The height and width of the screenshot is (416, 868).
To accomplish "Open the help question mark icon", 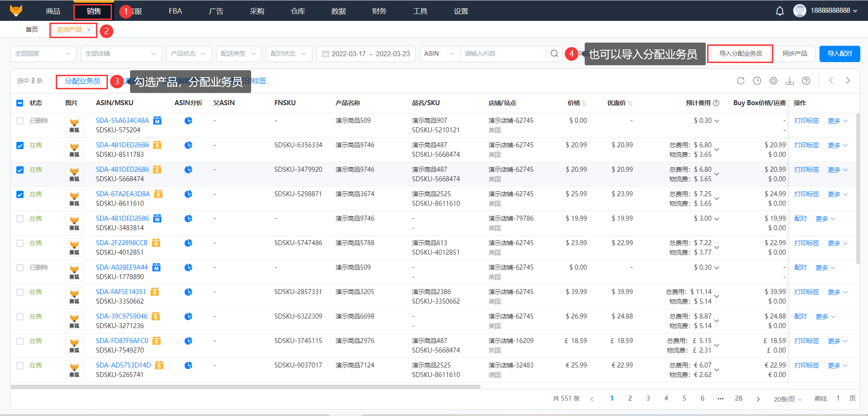I will tap(806, 81).
